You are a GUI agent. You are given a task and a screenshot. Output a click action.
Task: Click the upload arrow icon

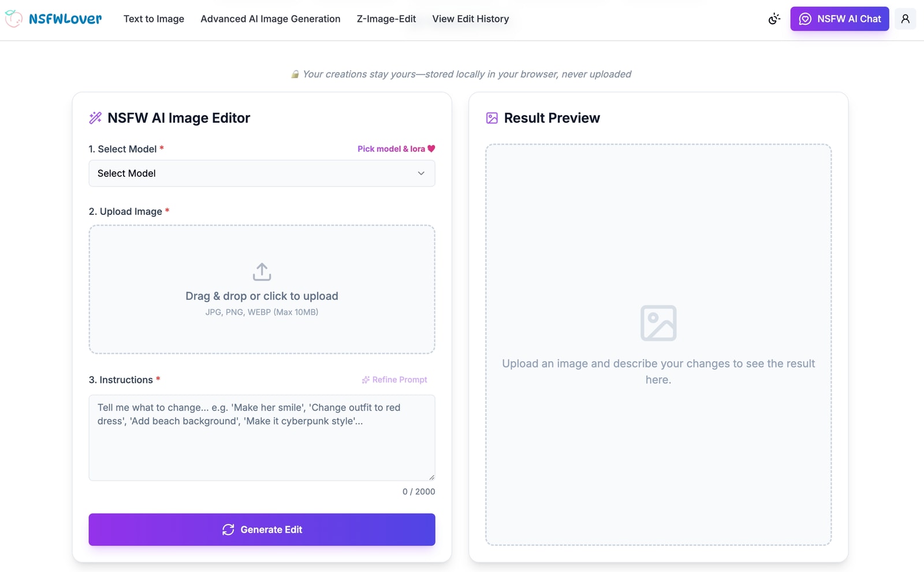click(x=262, y=272)
